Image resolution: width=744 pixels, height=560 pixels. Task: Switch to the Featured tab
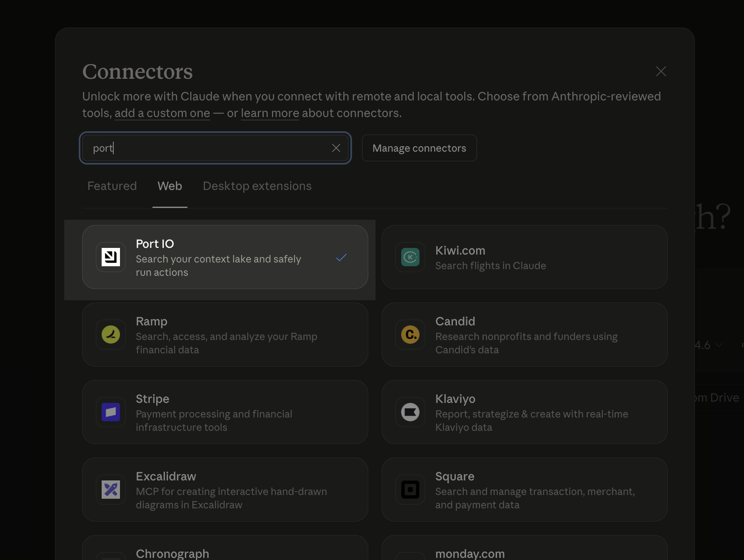[x=112, y=186]
